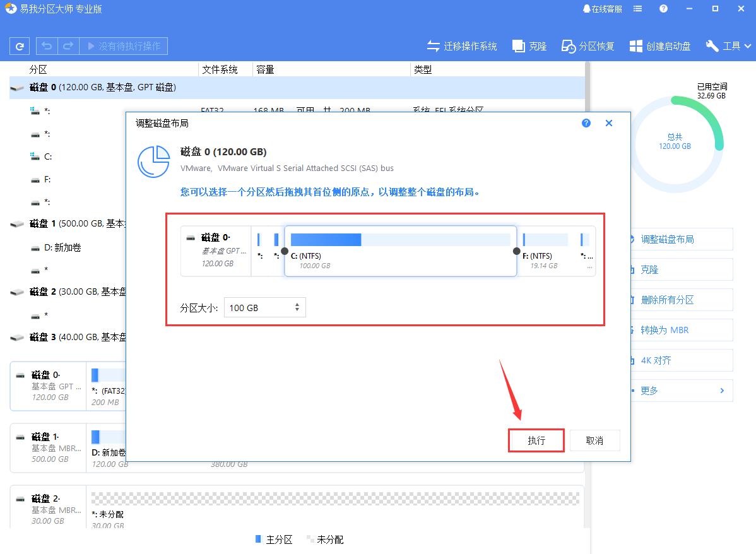Open the hamburger menu in the title bar
Viewport: 756px width, 554px height.
pyautogui.click(x=637, y=8)
